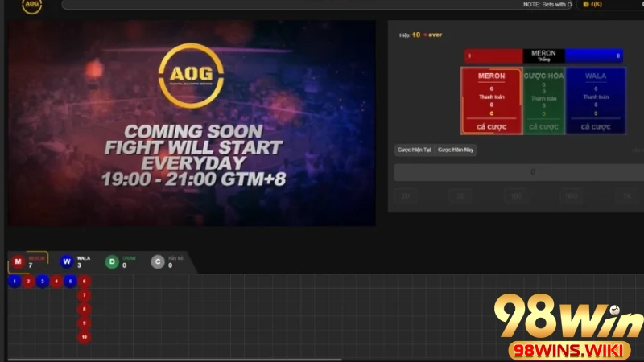
Task: Click the MERON count 7 label
Action: [x=36, y=262]
